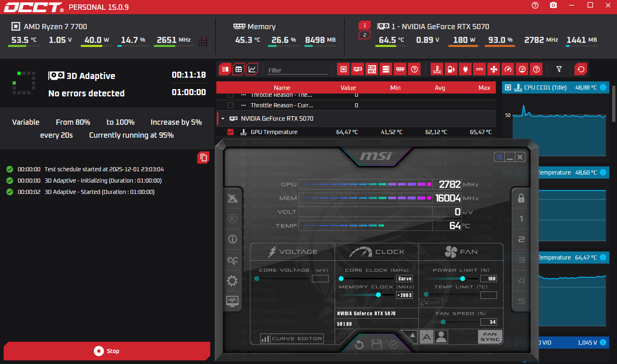Check the Throttle Reason - Curr... row
Screen dimensions: 617x364
(x=231, y=105)
